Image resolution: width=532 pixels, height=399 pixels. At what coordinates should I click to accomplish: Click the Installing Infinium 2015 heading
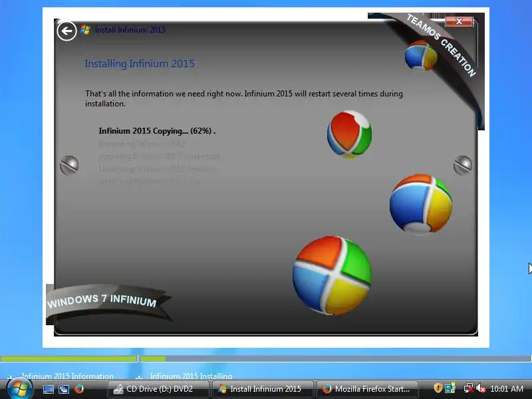[x=140, y=64]
